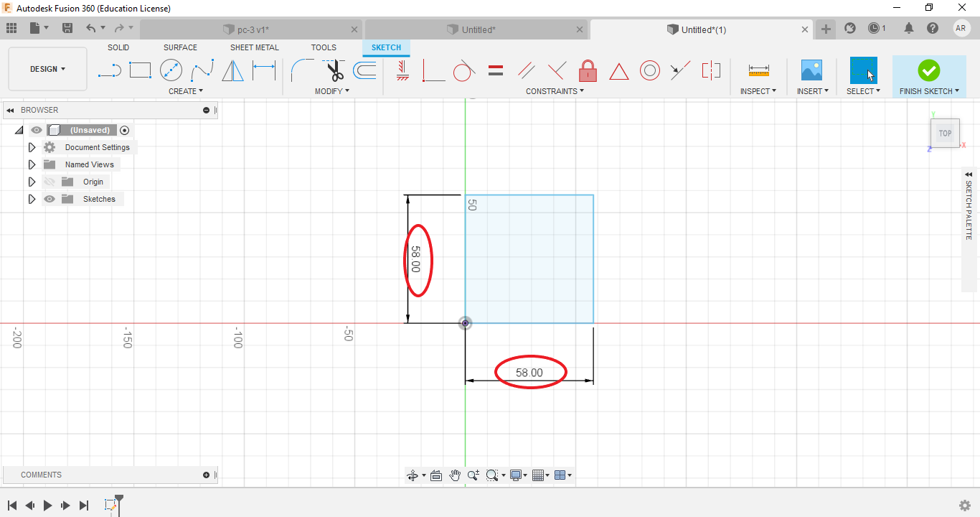This screenshot has height=517, width=980.
Task: Apply the Equal constraint
Action: [x=495, y=70]
